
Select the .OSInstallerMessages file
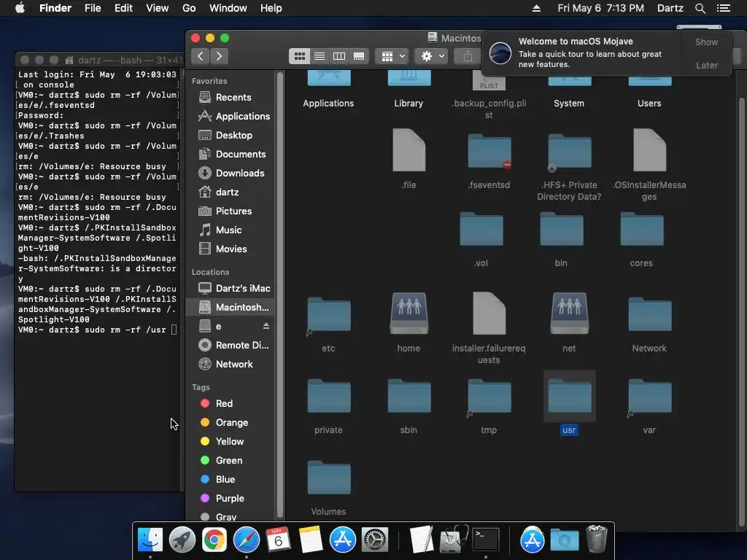(649, 150)
